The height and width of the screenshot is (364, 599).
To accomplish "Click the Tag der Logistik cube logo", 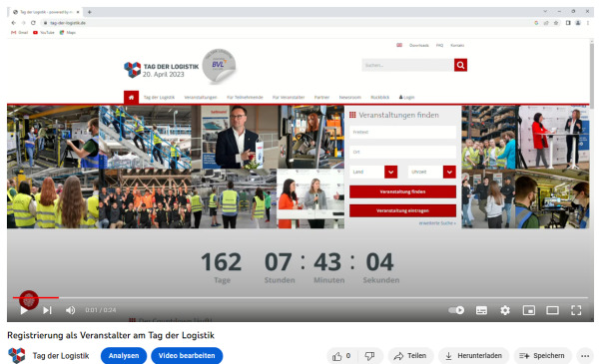I will point(133,70).
